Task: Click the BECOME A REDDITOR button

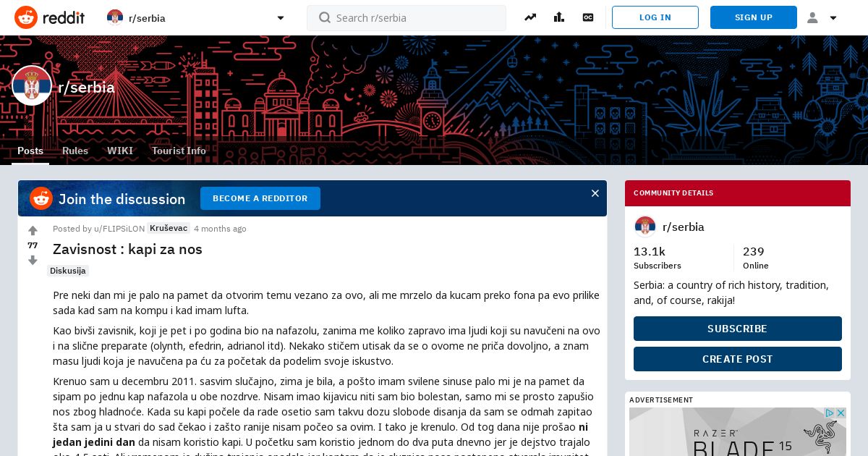Action: [260, 198]
